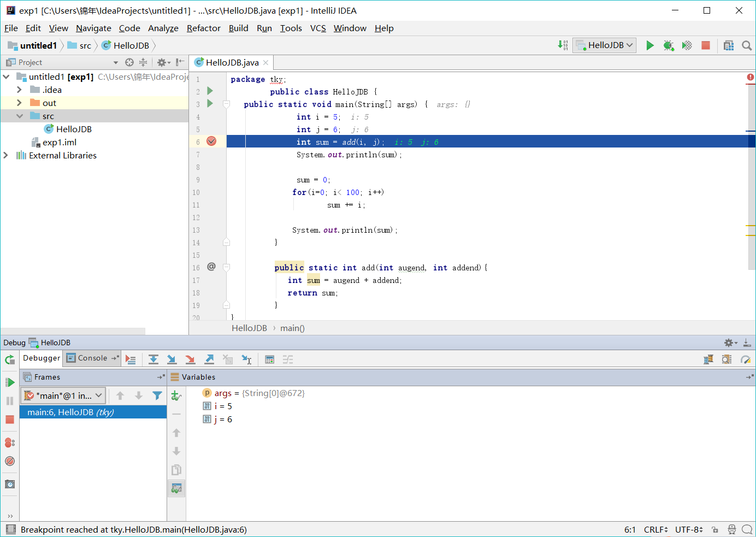The width and height of the screenshot is (756, 537).
Task: Click the Debug bug icon in the top toolbar
Action: point(668,45)
